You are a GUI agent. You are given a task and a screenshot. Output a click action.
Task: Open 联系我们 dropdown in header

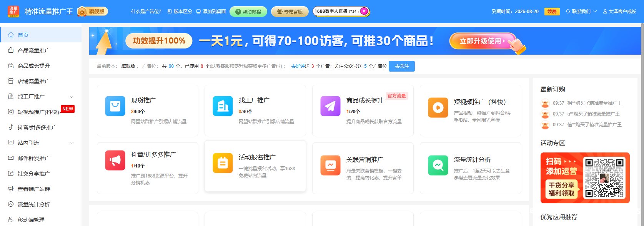(581, 12)
